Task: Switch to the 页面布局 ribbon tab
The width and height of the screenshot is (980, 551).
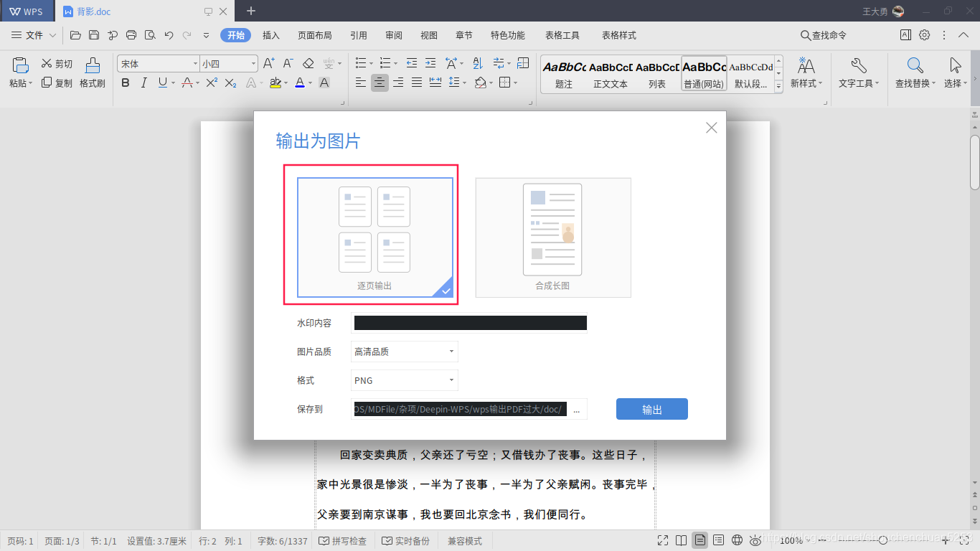Action: 315,35
